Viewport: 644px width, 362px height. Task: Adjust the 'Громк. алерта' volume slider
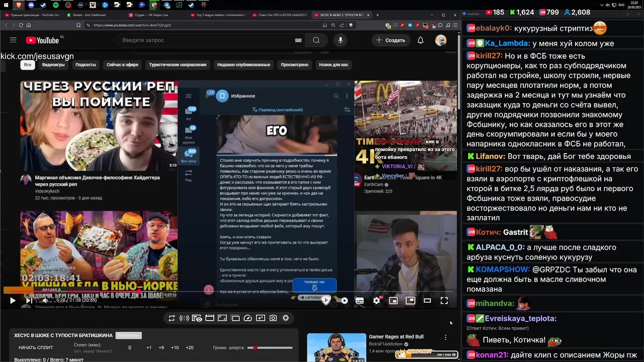tap(270, 348)
